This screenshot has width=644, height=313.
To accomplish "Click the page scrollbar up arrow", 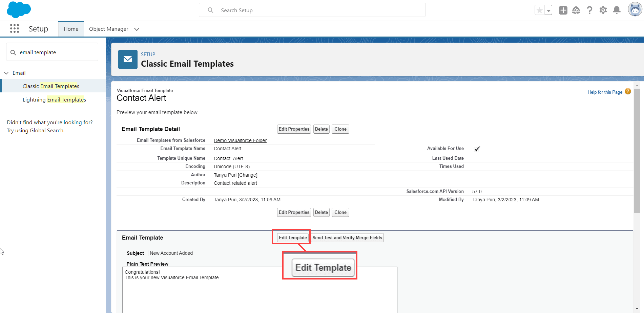I will (x=637, y=85).
